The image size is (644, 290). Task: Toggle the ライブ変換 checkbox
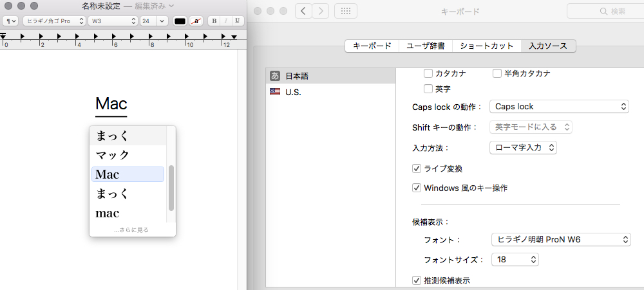pyautogui.click(x=417, y=168)
